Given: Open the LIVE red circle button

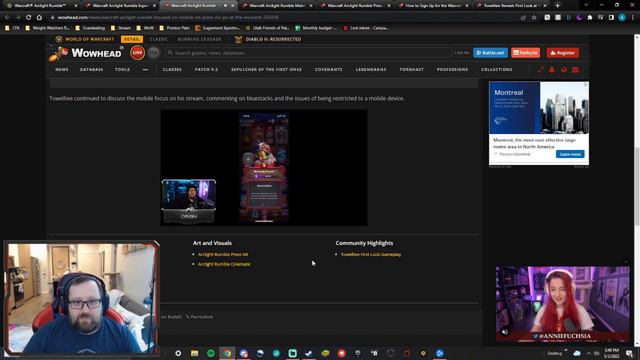Looking at the screenshot, I should click(x=138, y=53).
